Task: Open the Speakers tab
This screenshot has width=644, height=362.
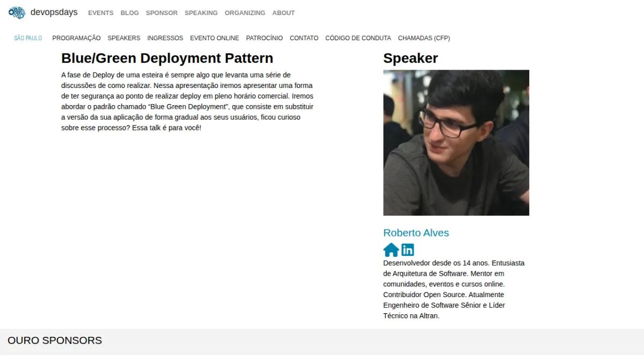Action: 124,38
